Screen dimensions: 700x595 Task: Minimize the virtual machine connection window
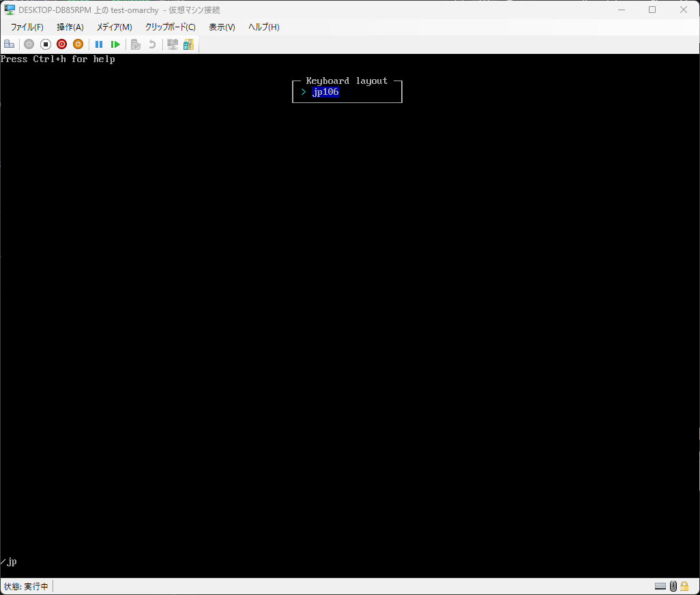(622, 10)
